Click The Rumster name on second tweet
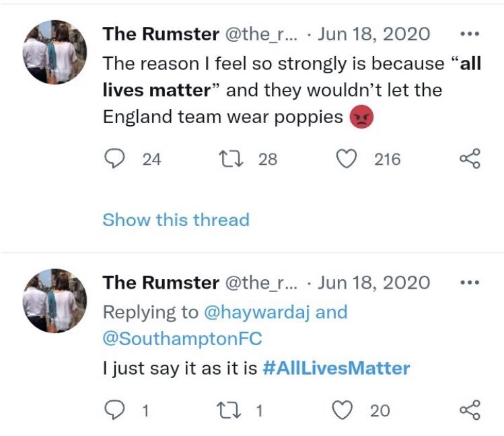The width and height of the screenshot is (504, 436). (161, 283)
